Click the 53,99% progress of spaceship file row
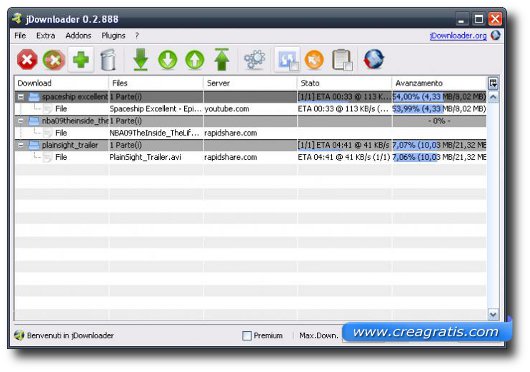The image size is (530, 372). [x=439, y=109]
